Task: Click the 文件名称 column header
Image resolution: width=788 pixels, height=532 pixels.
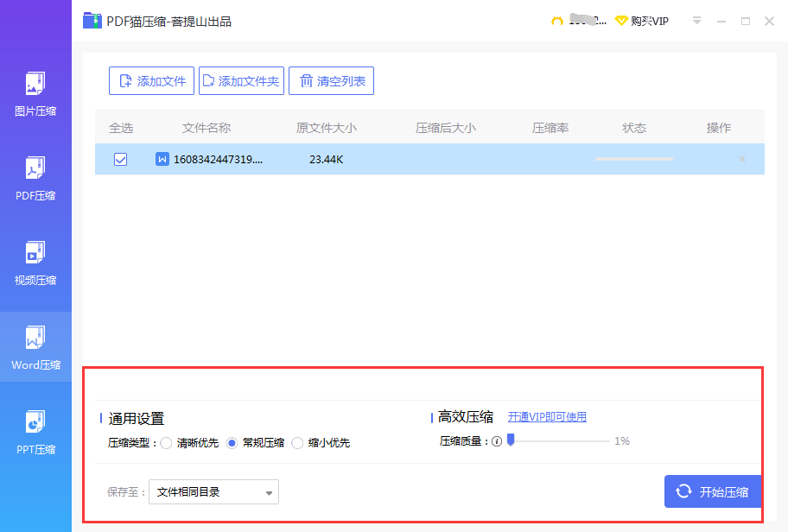Action: tap(207, 128)
